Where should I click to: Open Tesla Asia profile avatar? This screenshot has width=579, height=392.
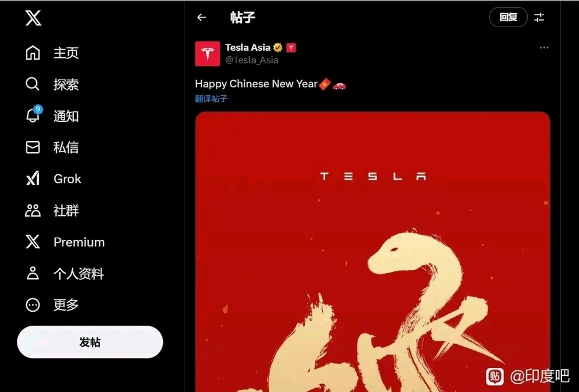pyautogui.click(x=207, y=54)
